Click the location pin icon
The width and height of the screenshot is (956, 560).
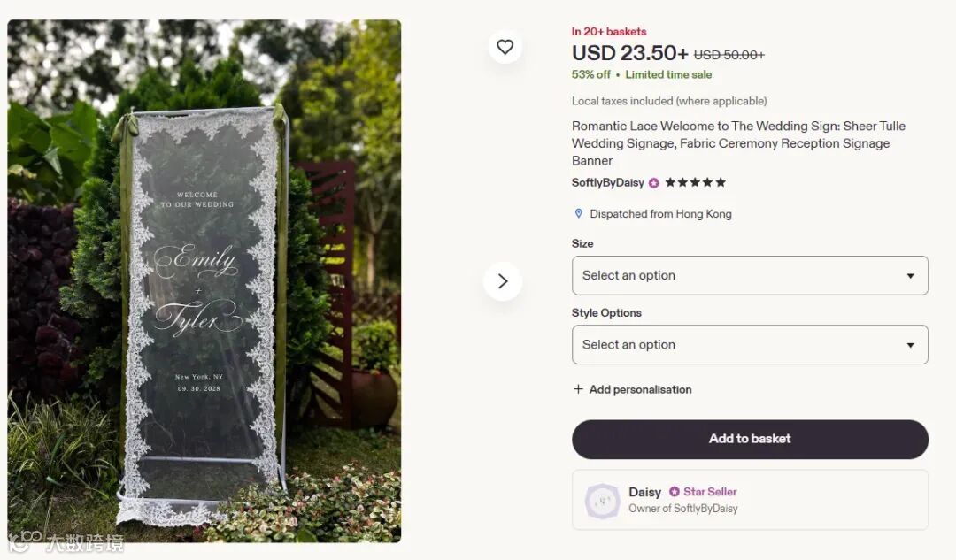(x=579, y=214)
